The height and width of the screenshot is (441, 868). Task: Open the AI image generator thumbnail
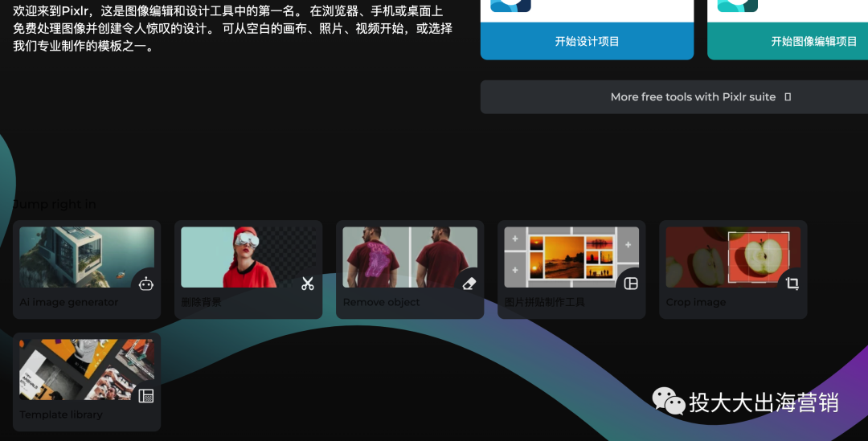87,257
